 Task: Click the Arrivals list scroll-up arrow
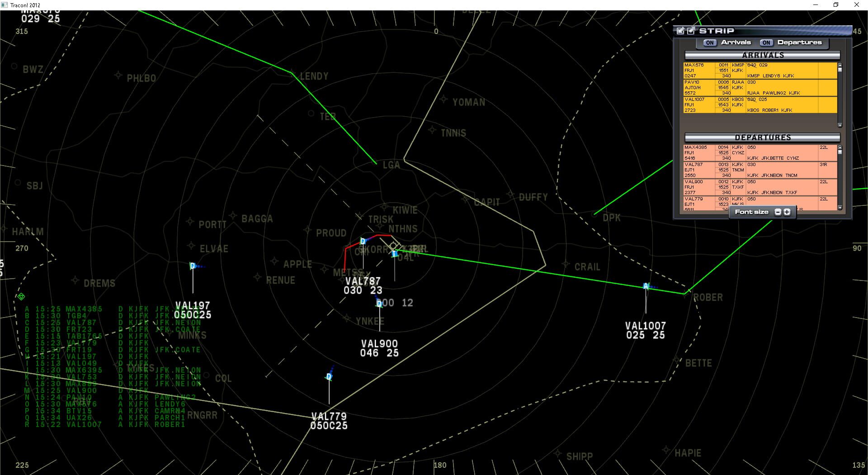pos(840,65)
